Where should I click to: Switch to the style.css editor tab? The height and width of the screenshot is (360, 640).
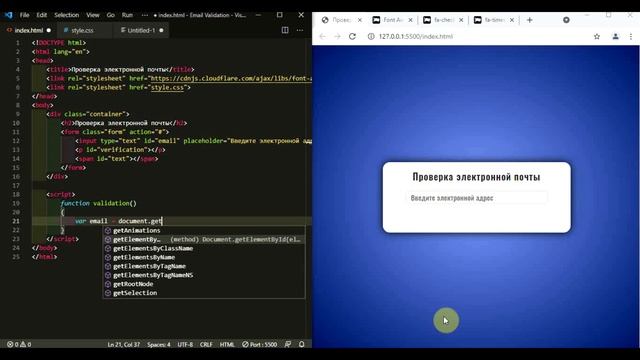82,30
